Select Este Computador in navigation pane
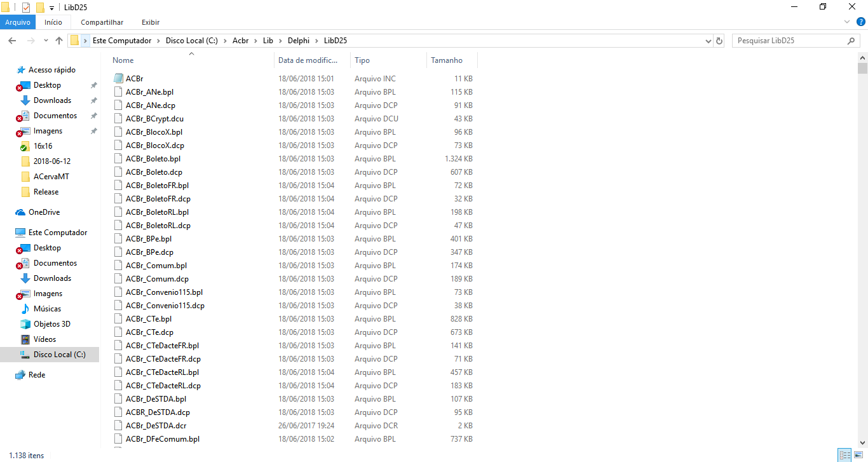868x462 pixels. click(58, 233)
